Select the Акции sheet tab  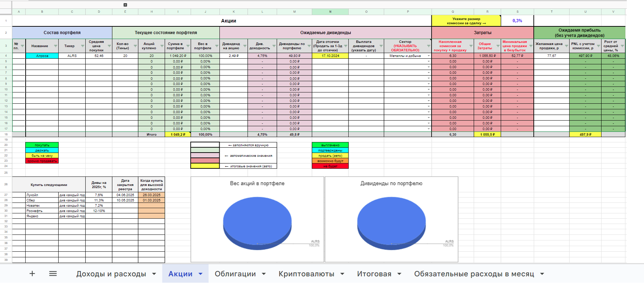pos(180,274)
